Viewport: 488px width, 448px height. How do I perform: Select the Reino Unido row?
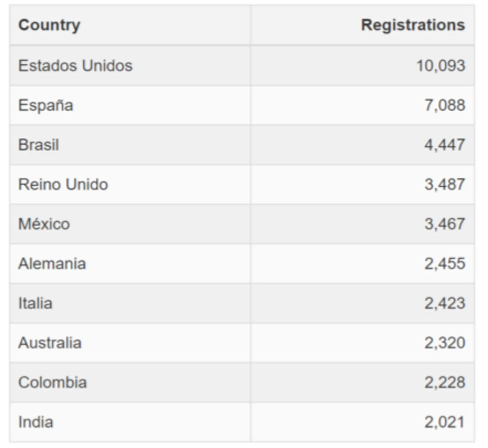(242, 185)
